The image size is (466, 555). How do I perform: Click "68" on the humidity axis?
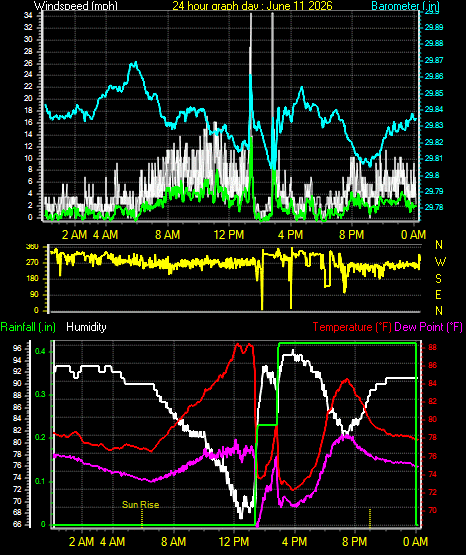point(17,513)
